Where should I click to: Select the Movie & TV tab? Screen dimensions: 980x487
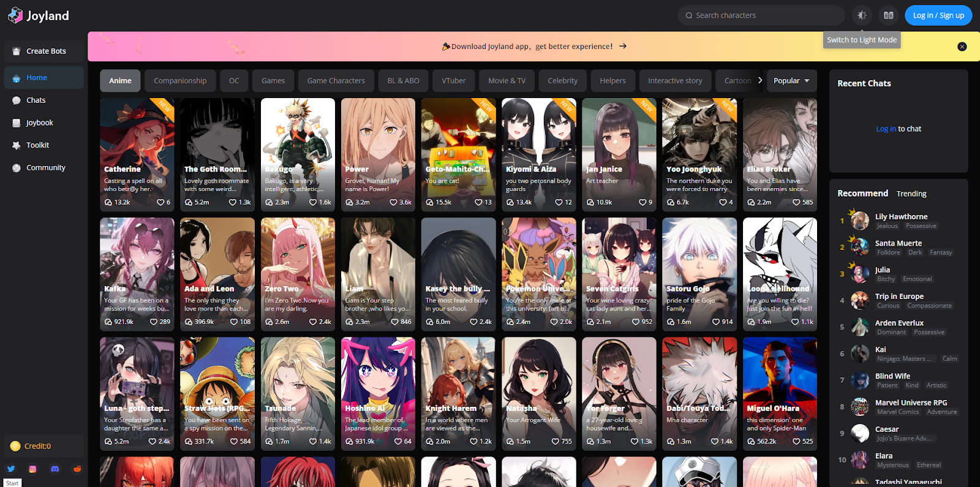point(507,81)
